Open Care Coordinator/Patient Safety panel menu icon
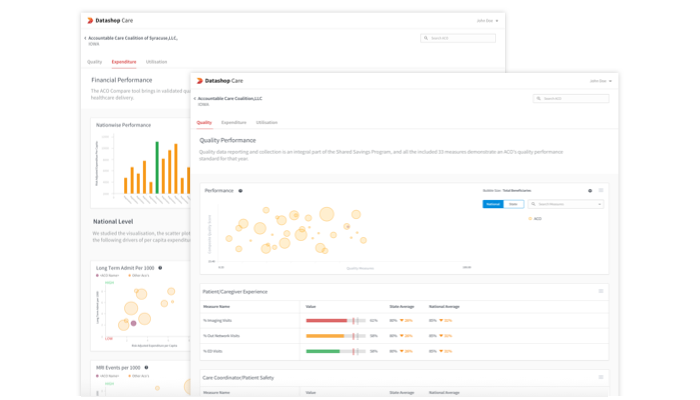This screenshot has width=700, height=400. (601, 377)
